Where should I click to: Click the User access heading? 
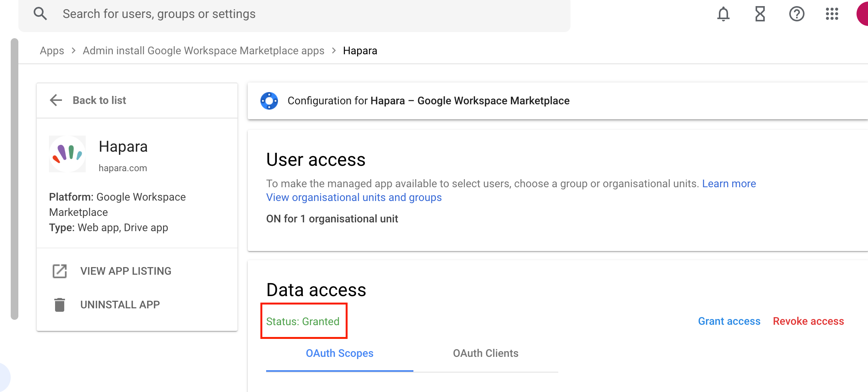[x=316, y=160]
